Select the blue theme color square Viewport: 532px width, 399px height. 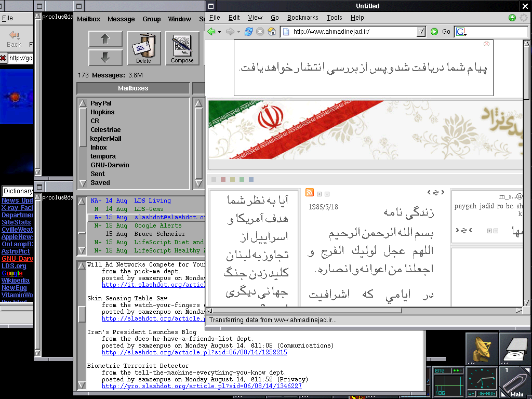(x=251, y=179)
